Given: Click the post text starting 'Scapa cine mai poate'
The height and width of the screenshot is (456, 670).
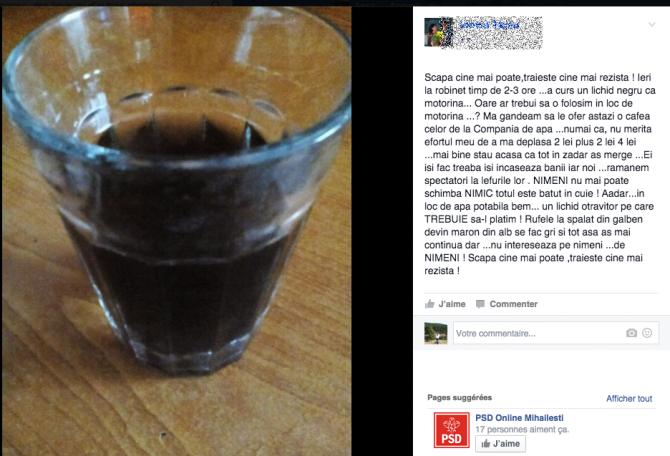Looking at the screenshot, I should point(539,174).
